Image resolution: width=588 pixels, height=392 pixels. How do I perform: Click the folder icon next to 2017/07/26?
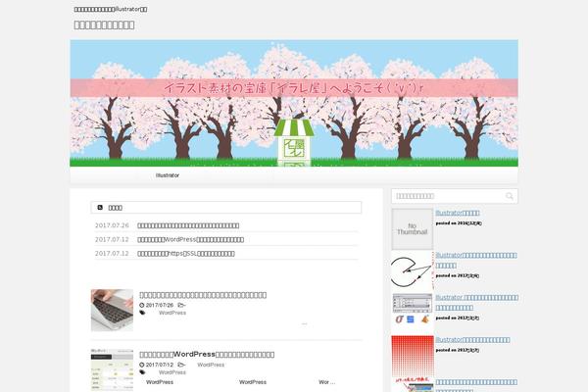181,305
